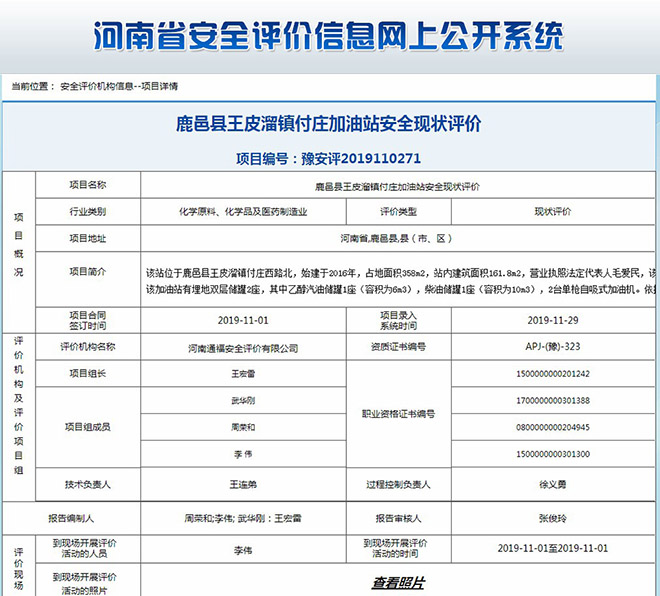660x596 pixels.
Task: Click the 项目组成员 label cell
Action: click(88, 427)
